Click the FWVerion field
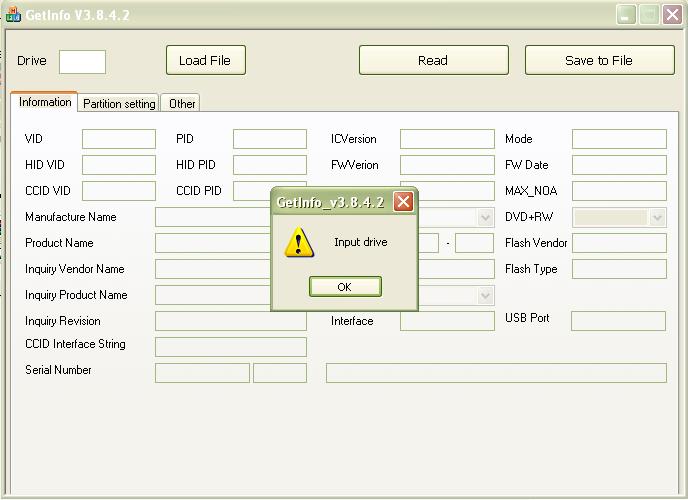 pyautogui.click(x=447, y=165)
